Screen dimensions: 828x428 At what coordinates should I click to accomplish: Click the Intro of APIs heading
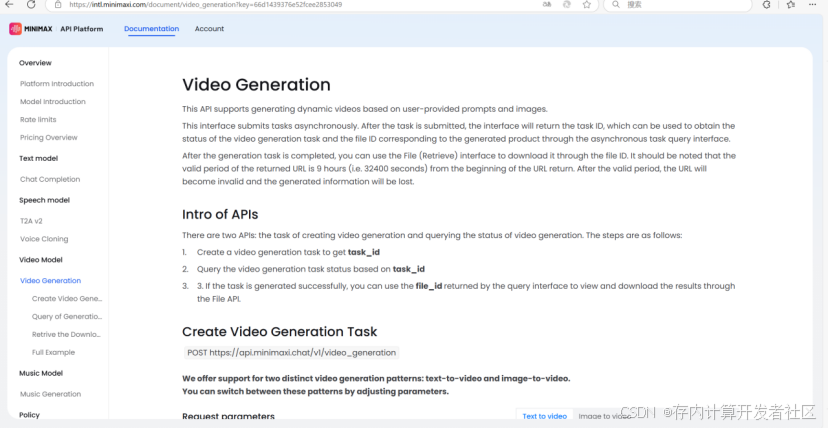point(220,214)
